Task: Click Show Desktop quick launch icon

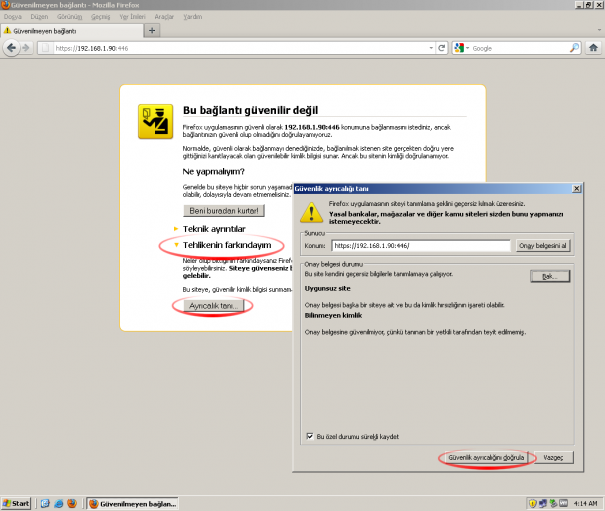Action: pos(45,503)
